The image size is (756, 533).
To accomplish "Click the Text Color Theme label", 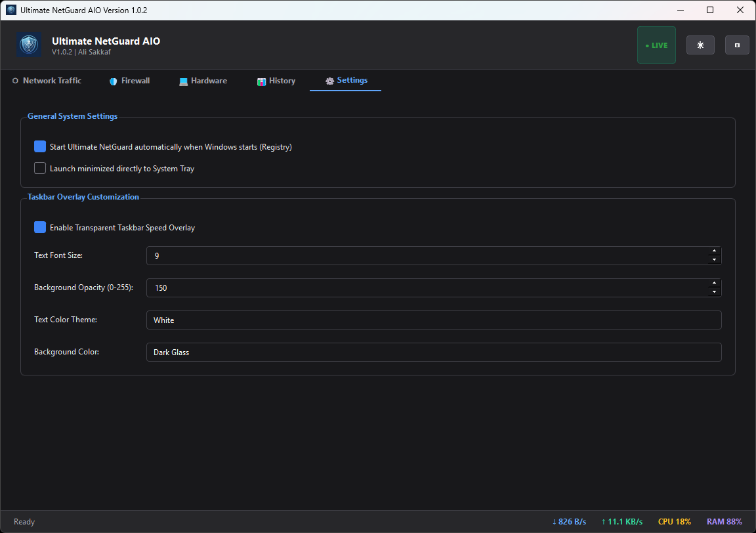I will [66, 319].
